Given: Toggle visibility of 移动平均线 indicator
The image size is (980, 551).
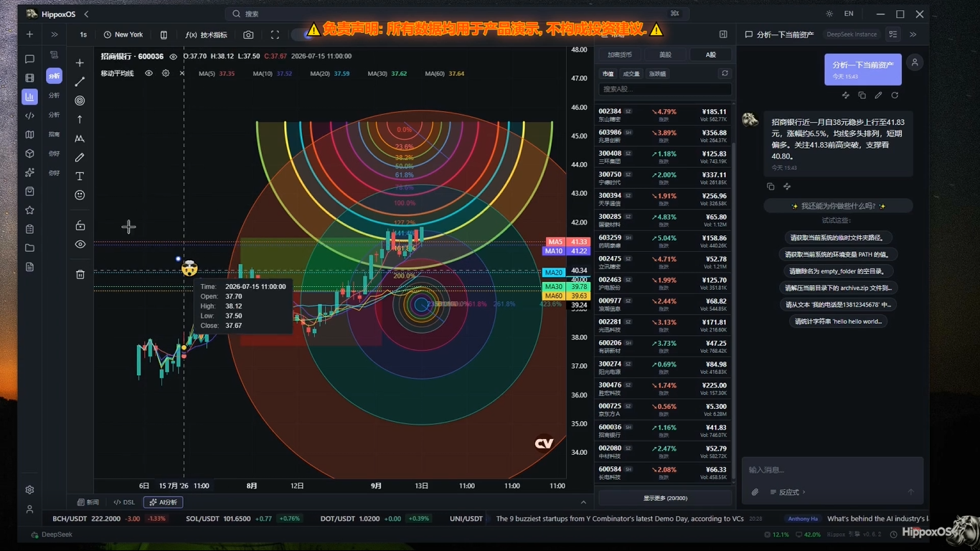Looking at the screenshot, I should coord(149,73).
